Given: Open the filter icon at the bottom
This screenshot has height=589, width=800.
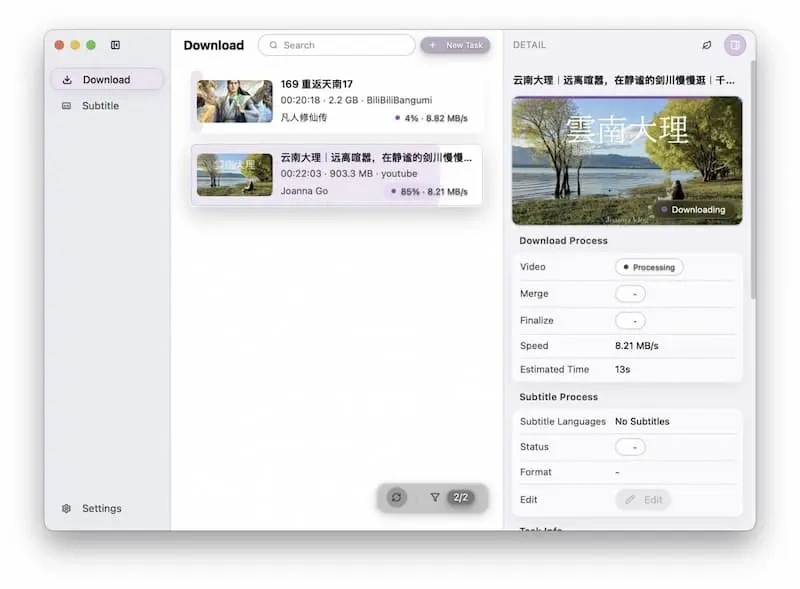Looking at the screenshot, I should (435, 496).
